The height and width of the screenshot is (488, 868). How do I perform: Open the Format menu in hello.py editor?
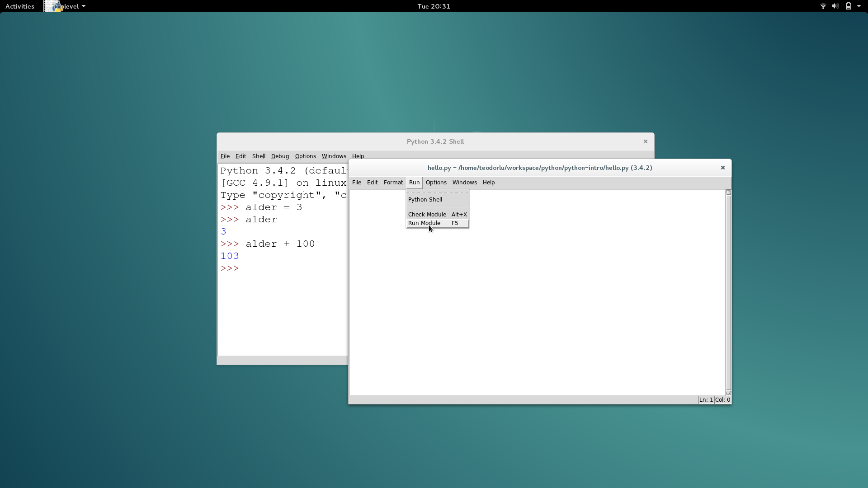[x=393, y=183]
